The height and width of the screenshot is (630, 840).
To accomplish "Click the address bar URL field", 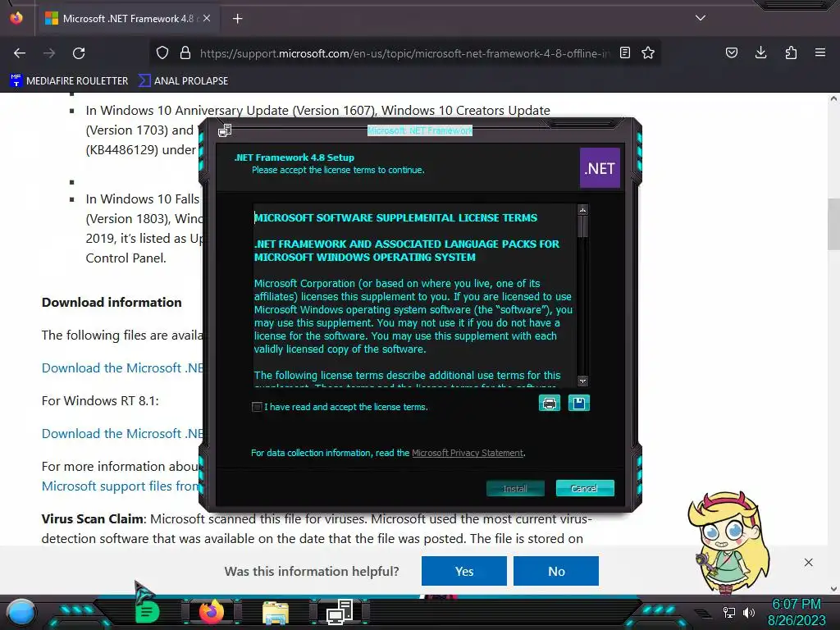I will (404, 53).
